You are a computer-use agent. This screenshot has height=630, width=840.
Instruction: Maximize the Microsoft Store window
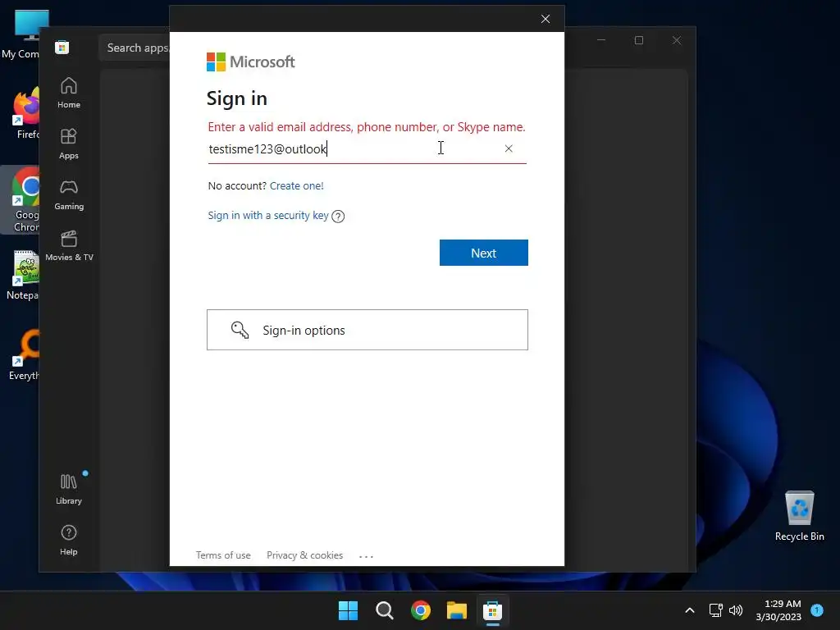pos(639,40)
